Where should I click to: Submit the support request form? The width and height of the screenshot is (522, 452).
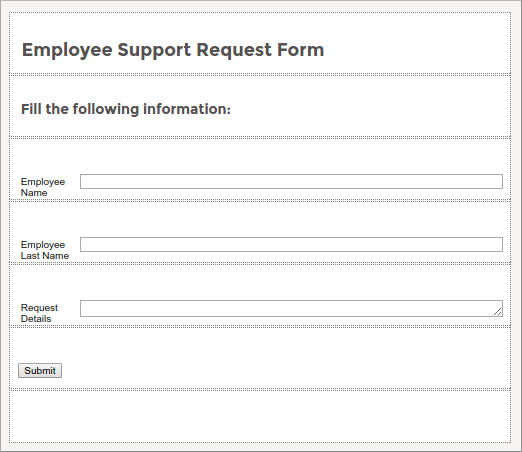tap(40, 371)
